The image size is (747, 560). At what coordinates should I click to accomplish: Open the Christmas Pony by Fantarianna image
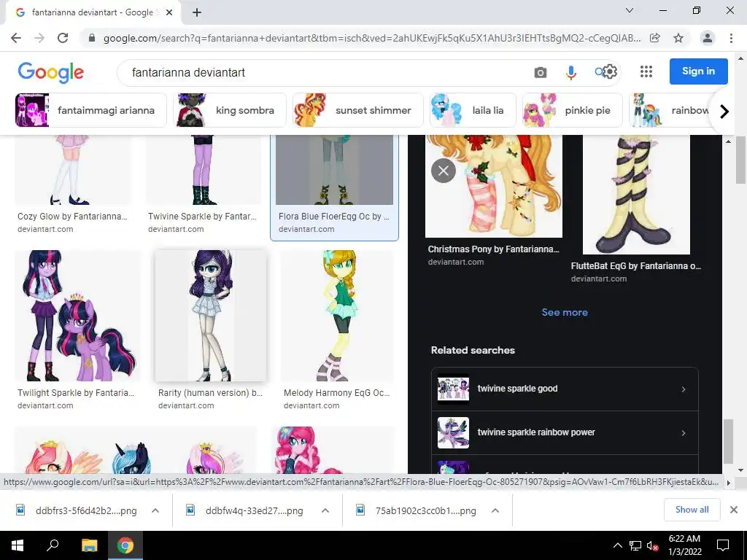(x=494, y=186)
